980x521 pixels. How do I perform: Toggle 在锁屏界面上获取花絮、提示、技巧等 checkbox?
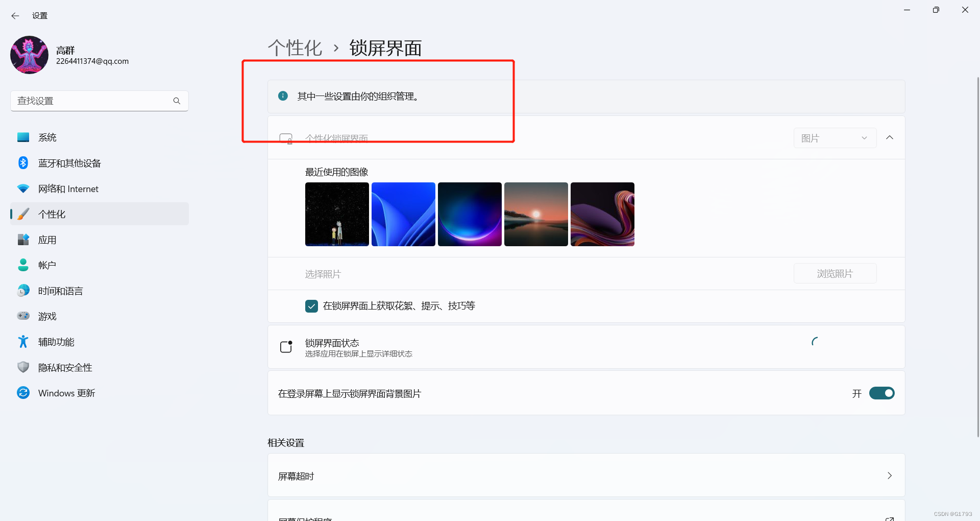tap(311, 306)
